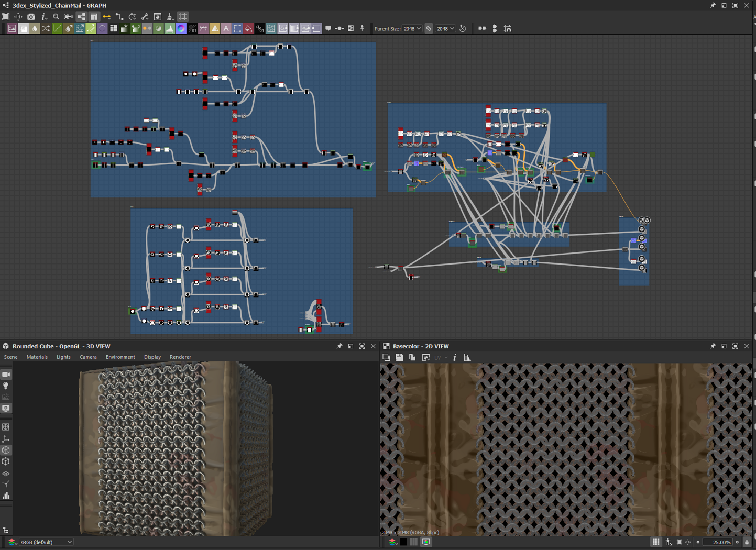The image size is (756, 550).
Task: Open the Environment menu
Action: (x=120, y=357)
